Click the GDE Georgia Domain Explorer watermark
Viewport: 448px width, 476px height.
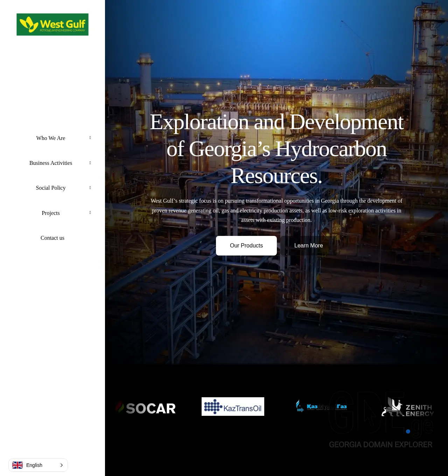(381, 444)
